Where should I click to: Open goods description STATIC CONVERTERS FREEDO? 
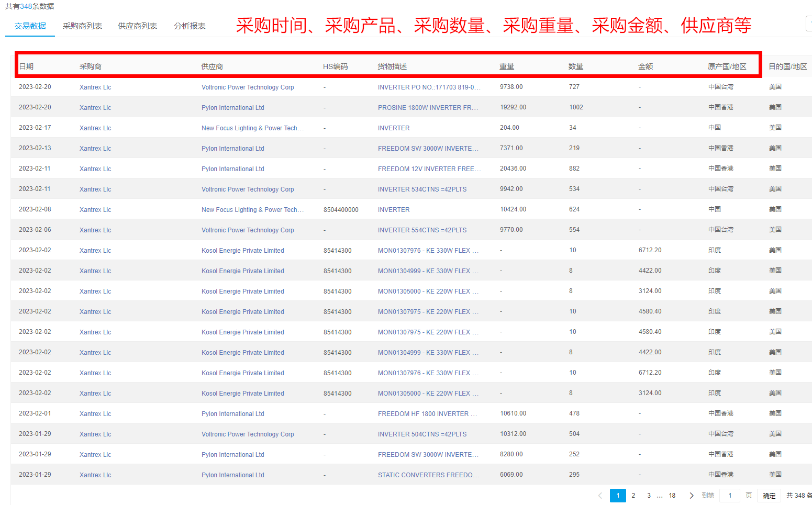pyautogui.click(x=428, y=475)
